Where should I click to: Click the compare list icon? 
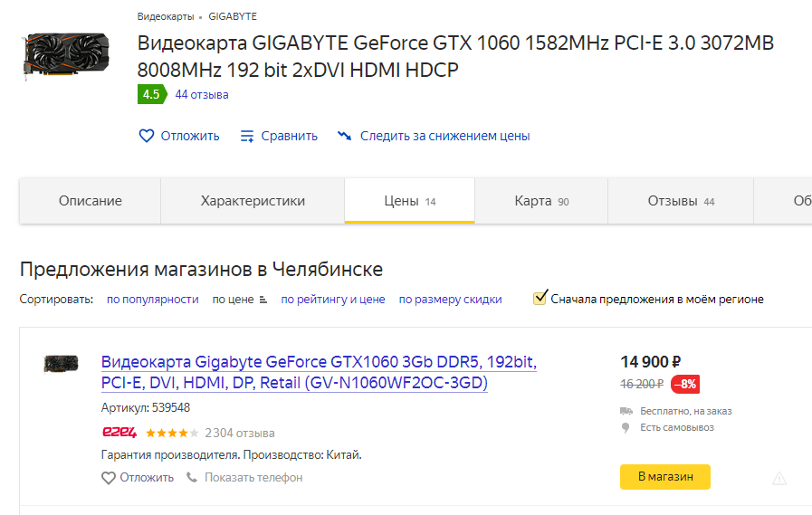click(x=247, y=136)
